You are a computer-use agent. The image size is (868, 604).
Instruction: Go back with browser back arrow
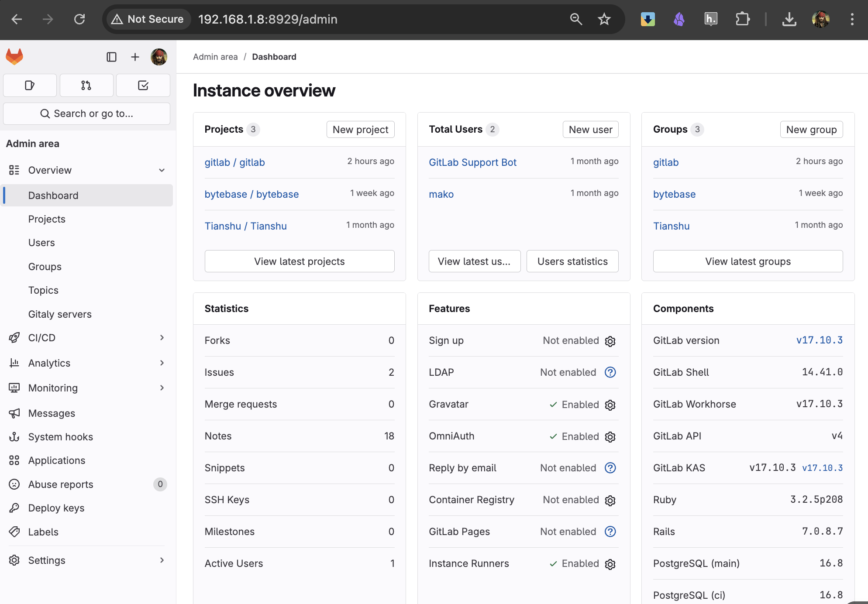(x=17, y=19)
